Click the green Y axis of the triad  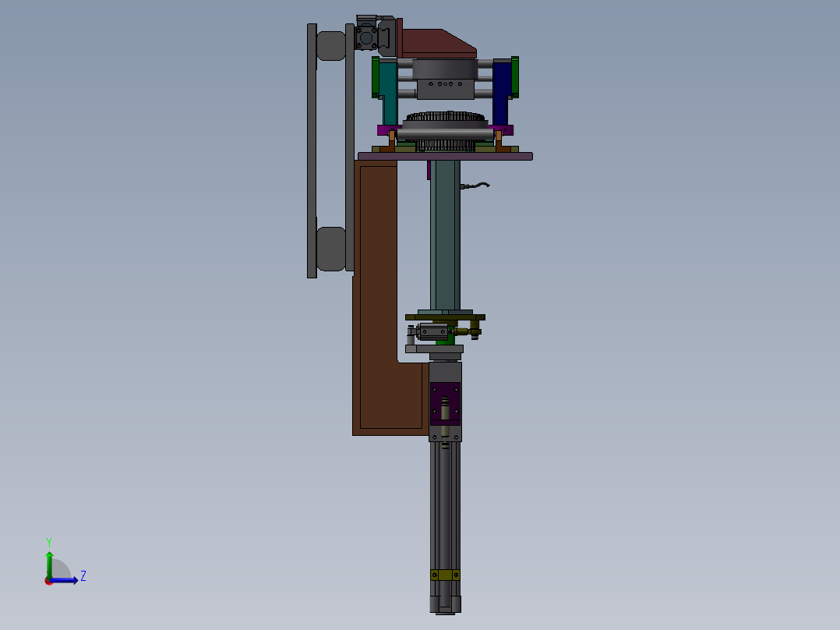[49, 565]
